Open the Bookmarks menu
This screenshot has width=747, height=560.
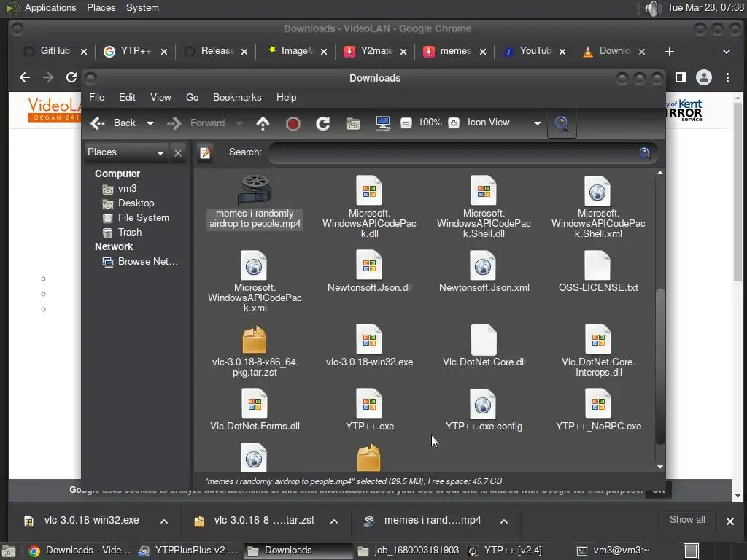pos(237,97)
